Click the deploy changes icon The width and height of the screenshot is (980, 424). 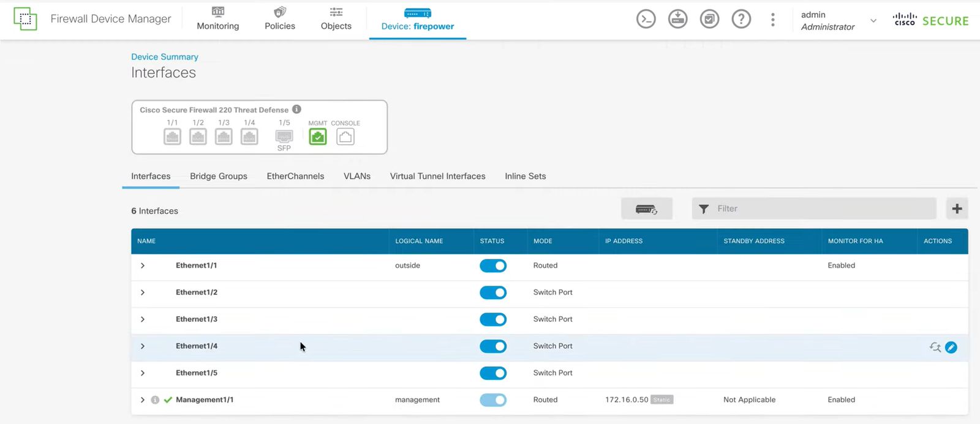click(677, 20)
